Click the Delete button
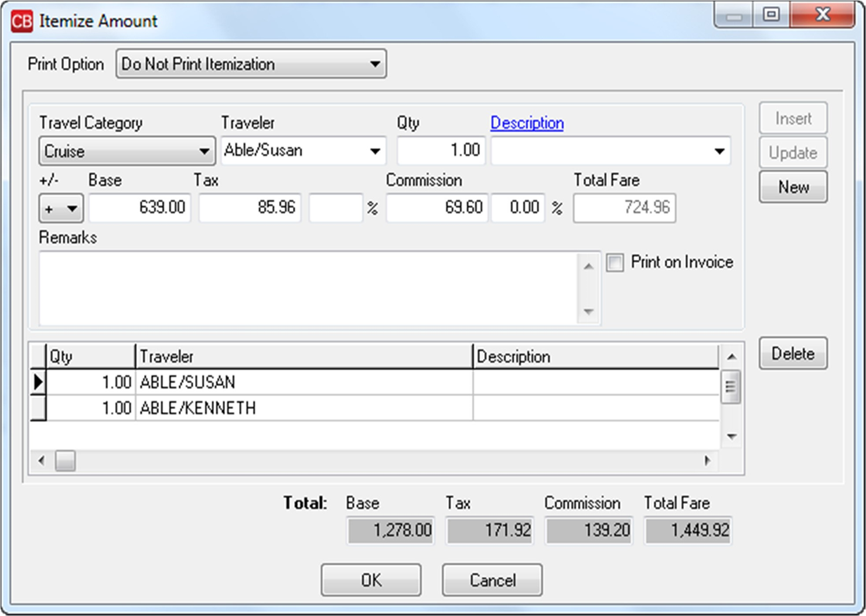 pos(793,353)
